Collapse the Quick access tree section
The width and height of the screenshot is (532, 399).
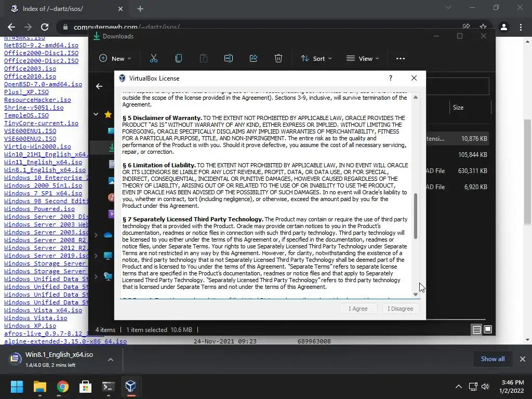click(96, 114)
